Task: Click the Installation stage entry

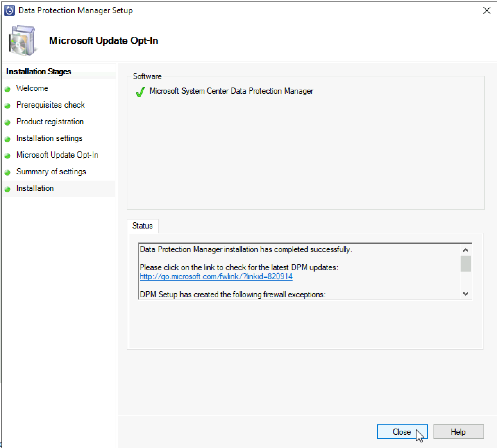Action: 35,188
